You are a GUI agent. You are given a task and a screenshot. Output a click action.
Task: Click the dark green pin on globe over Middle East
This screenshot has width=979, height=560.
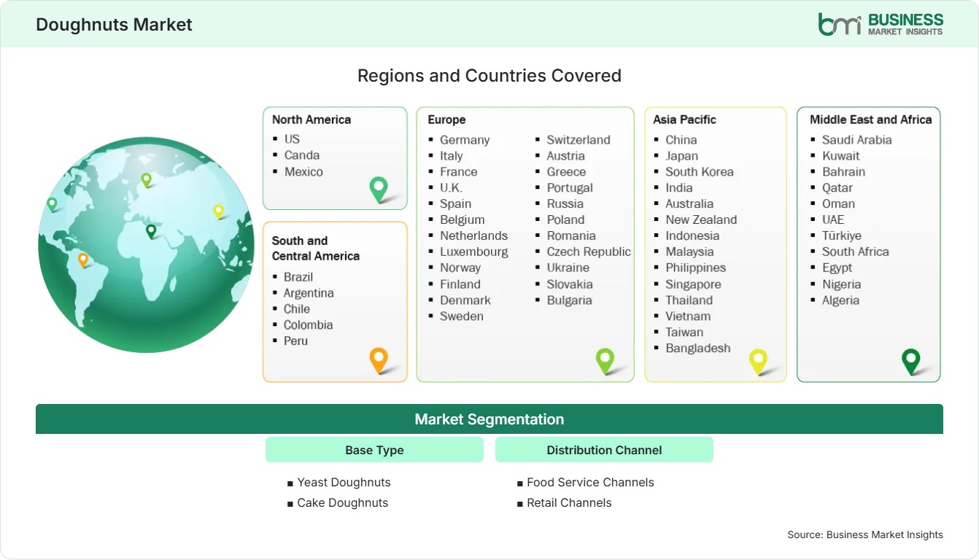click(151, 231)
